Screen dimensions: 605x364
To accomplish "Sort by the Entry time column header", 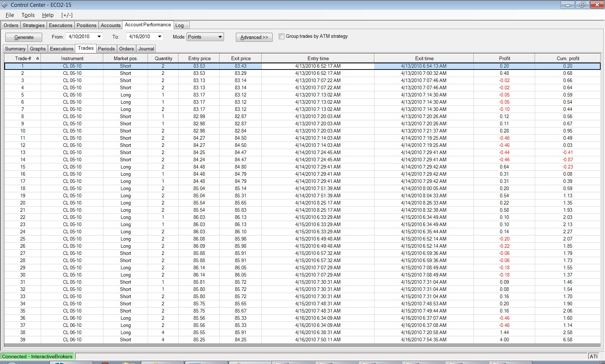I will tap(318, 58).
